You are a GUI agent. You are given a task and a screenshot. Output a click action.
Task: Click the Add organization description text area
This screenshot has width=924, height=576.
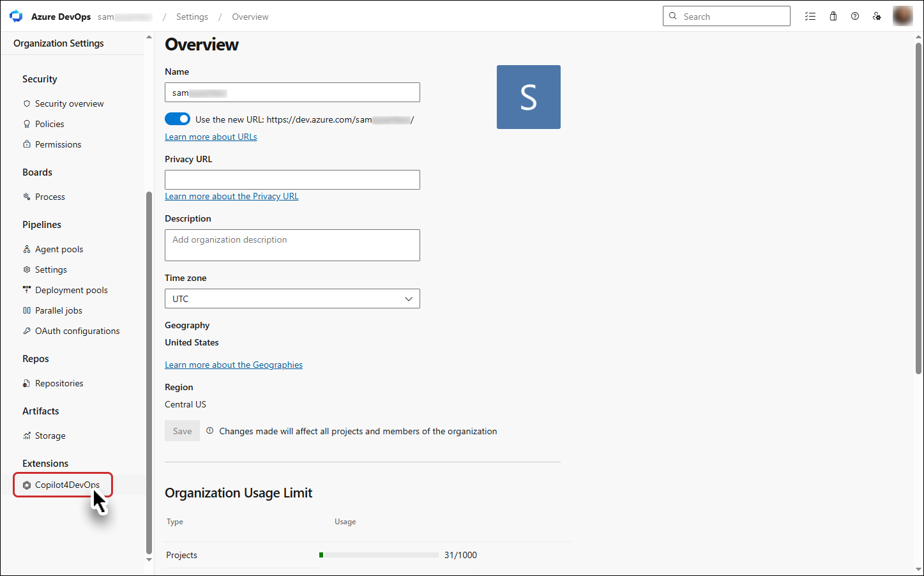click(x=292, y=245)
